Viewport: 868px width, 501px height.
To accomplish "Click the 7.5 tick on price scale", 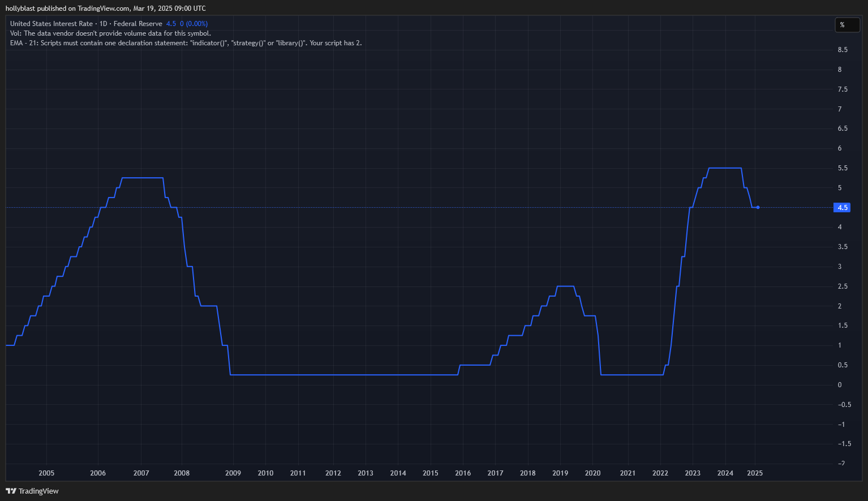I will [x=843, y=89].
